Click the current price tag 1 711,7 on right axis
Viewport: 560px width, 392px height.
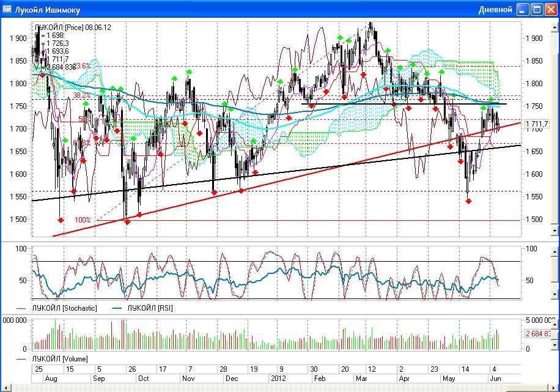(x=537, y=124)
